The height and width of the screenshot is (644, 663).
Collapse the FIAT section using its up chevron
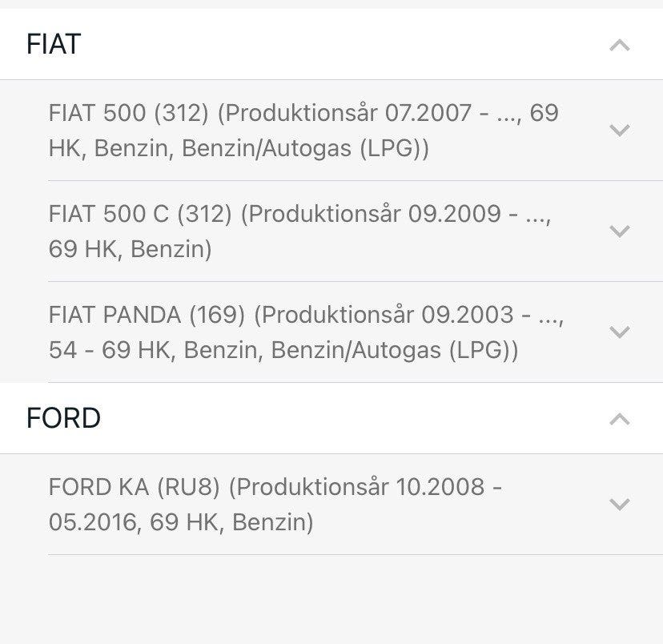pos(619,45)
